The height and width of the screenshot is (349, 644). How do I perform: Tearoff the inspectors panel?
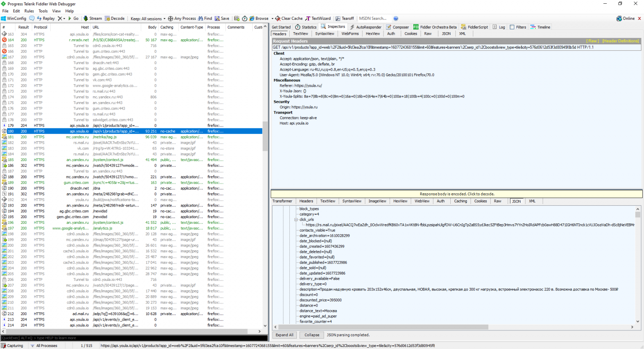[345, 19]
